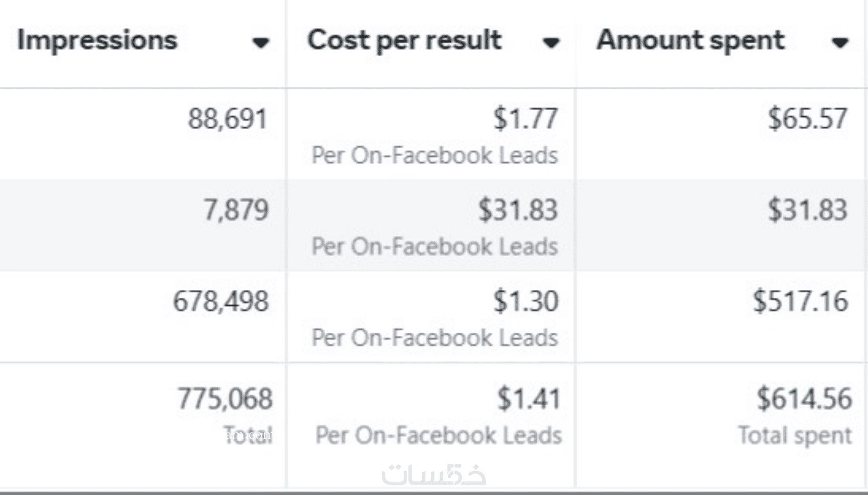Select the 678,498 impressions value
Viewport: 868px width, 495px height.
click(221, 301)
